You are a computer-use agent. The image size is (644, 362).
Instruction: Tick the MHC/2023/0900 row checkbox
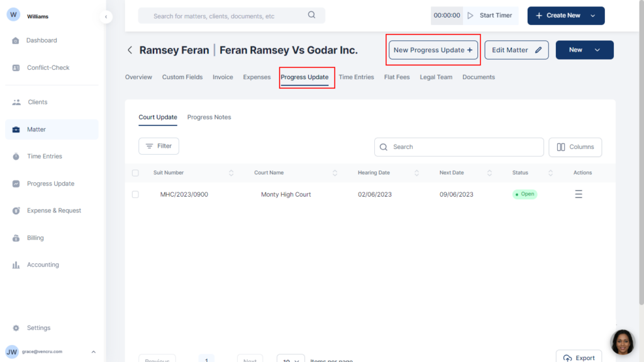point(135,195)
